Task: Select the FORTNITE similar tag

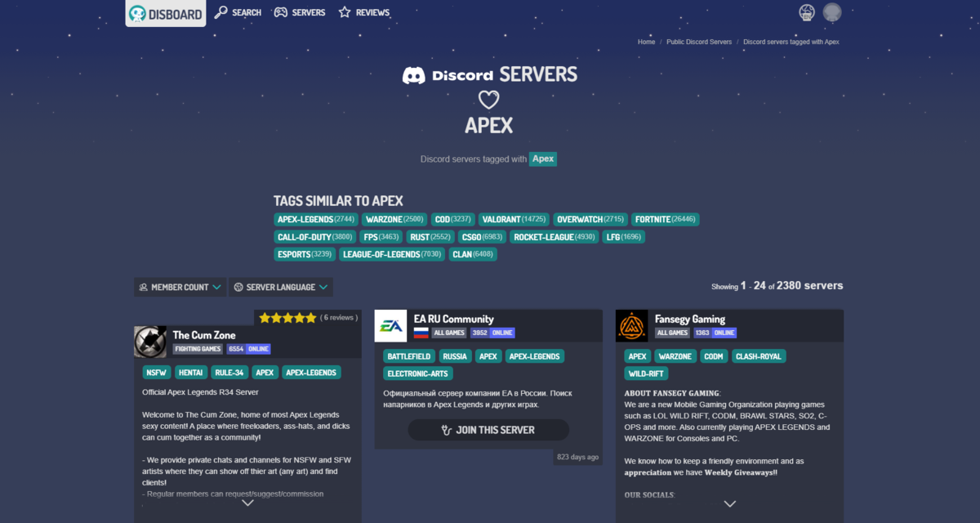Action: tap(665, 219)
